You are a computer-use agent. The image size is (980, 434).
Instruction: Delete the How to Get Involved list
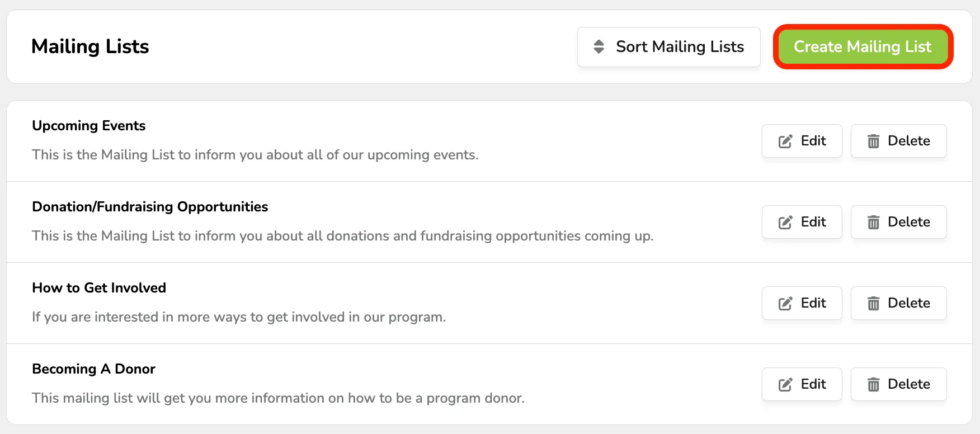[898, 303]
